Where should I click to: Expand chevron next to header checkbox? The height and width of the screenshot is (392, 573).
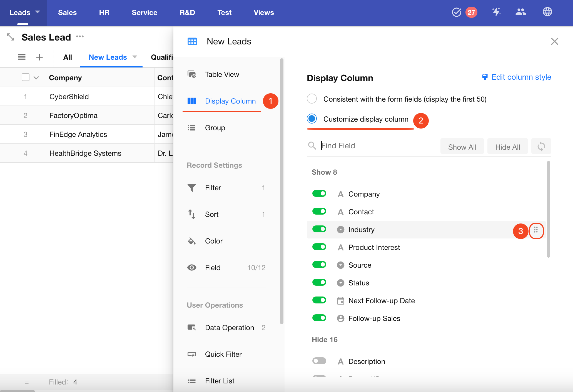[x=36, y=78]
